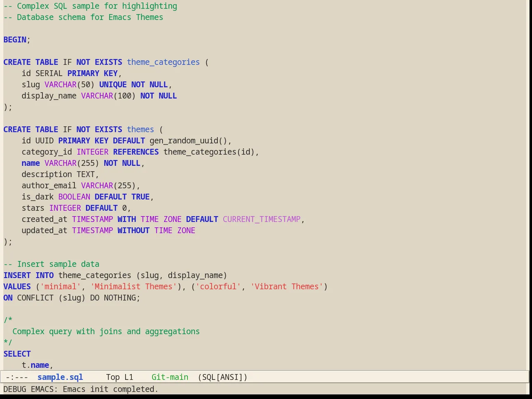Click the Git-main version control indicator

pos(170,377)
